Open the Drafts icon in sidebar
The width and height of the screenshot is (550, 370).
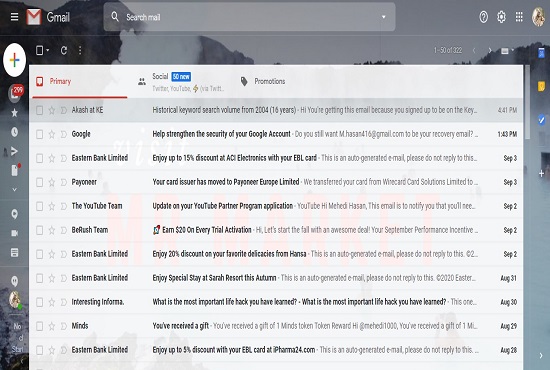click(x=14, y=170)
